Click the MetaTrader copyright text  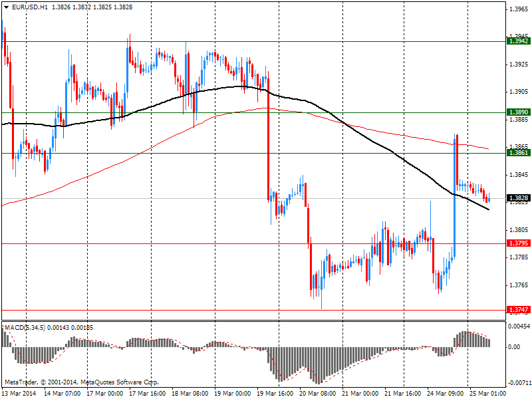point(81,382)
